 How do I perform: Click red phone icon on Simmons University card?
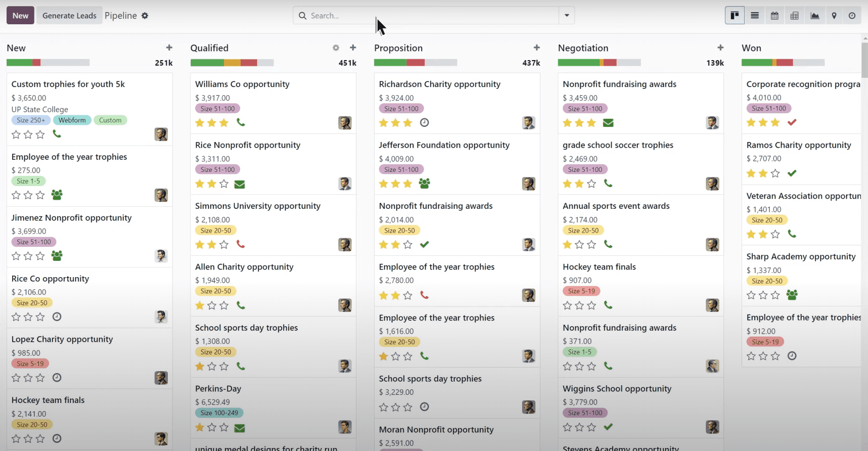[241, 244]
